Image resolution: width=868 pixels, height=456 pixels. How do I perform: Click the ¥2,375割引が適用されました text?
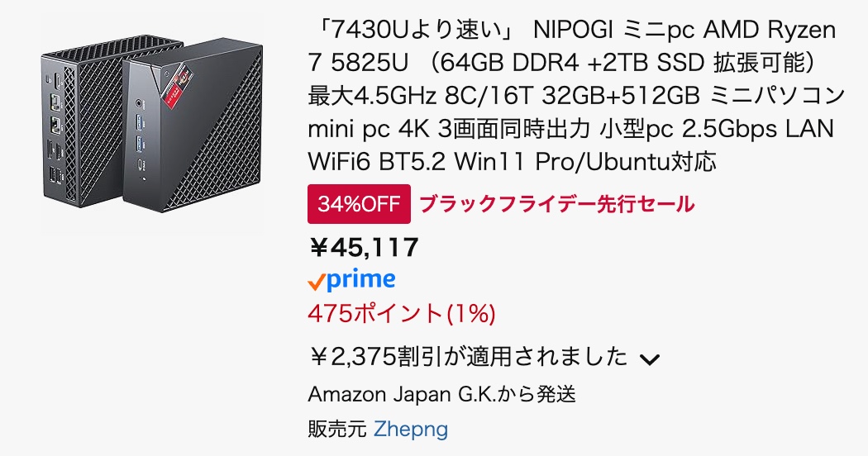point(468,357)
